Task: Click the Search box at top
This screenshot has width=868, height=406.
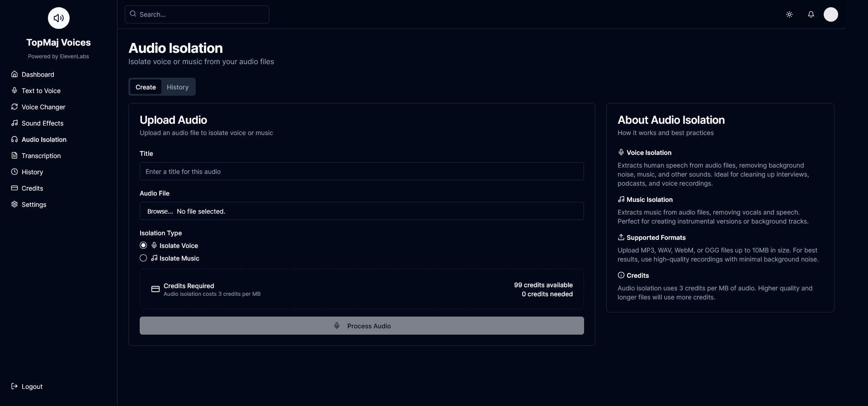Action: [197, 14]
